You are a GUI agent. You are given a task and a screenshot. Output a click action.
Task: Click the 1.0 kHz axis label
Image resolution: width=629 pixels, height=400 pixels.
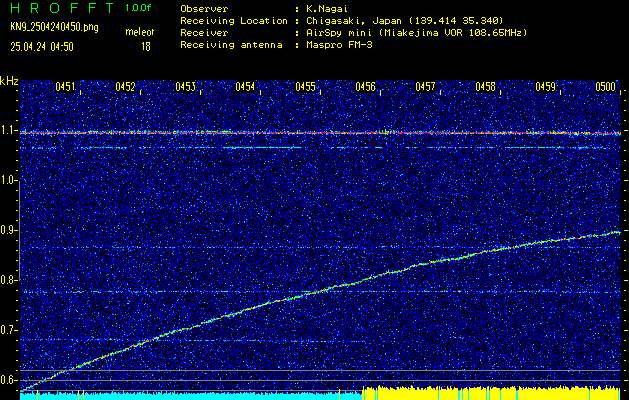pos(8,181)
